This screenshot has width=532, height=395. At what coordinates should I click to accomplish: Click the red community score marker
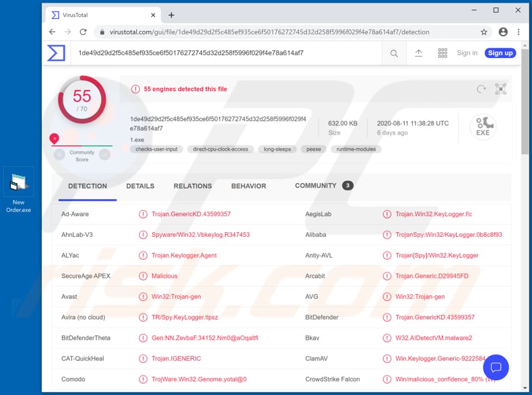click(55, 139)
